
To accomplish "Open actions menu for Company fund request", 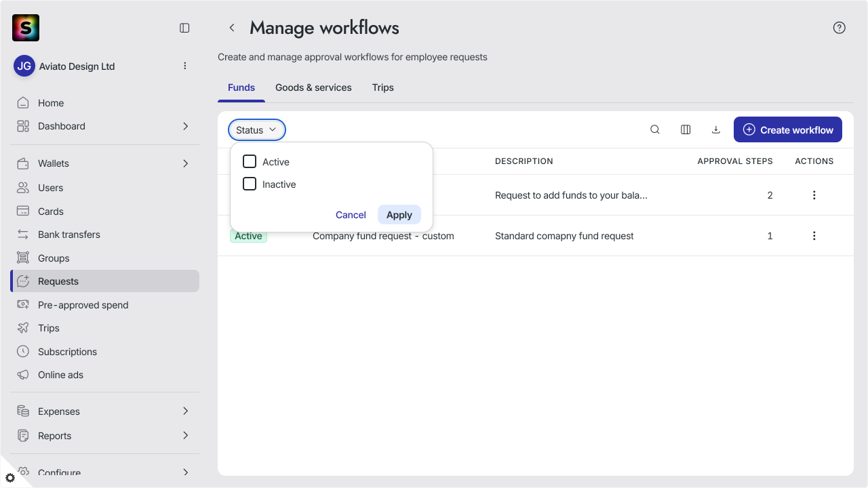I will coord(814,236).
